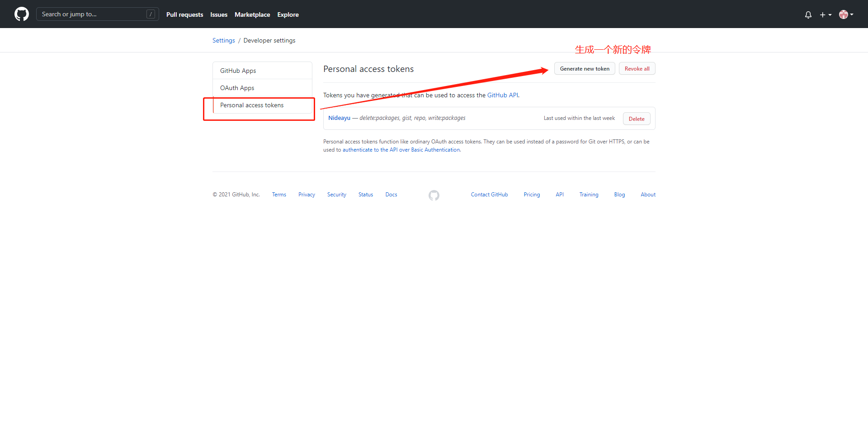
Task: Select OAuth Apps in sidebar
Action: pyautogui.click(x=262, y=88)
